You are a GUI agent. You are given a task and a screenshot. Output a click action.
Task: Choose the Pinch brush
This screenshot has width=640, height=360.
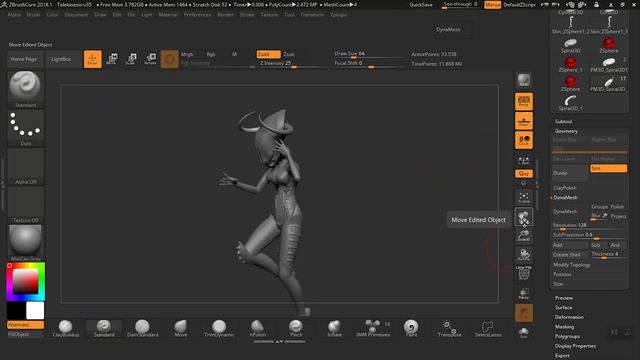tap(296, 329)
